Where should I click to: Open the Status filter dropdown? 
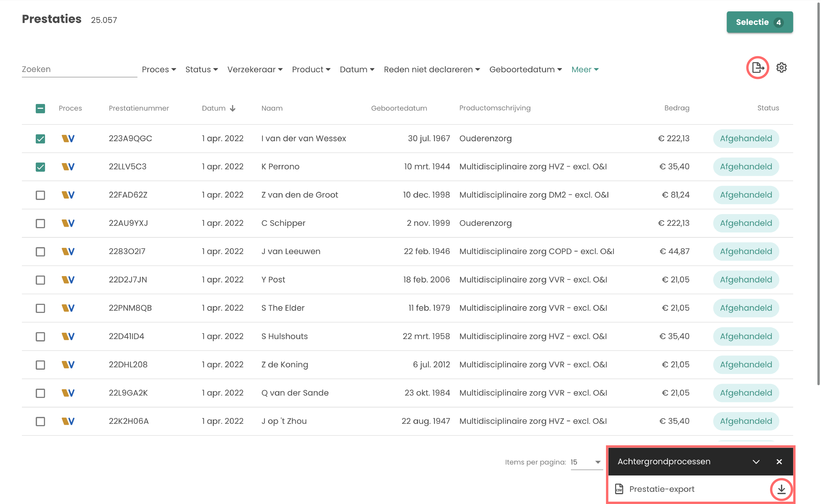[x=201, y=69]
